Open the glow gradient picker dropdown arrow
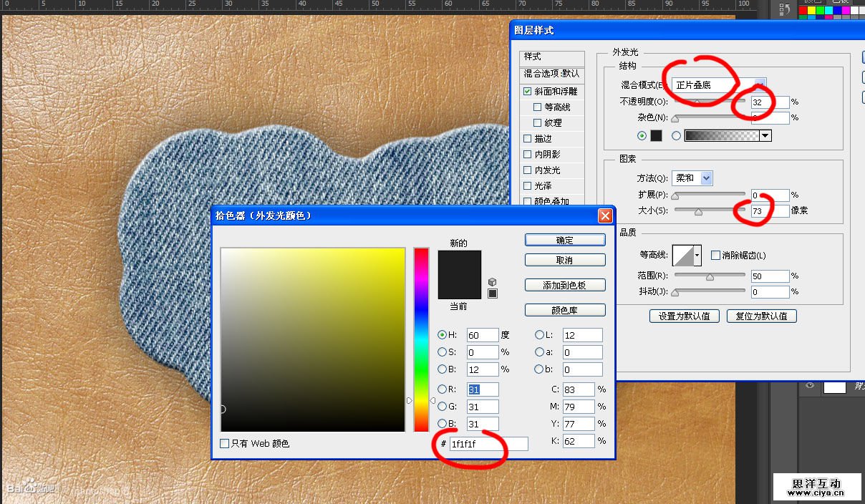865x504 pixels. [x=765, y=135]
